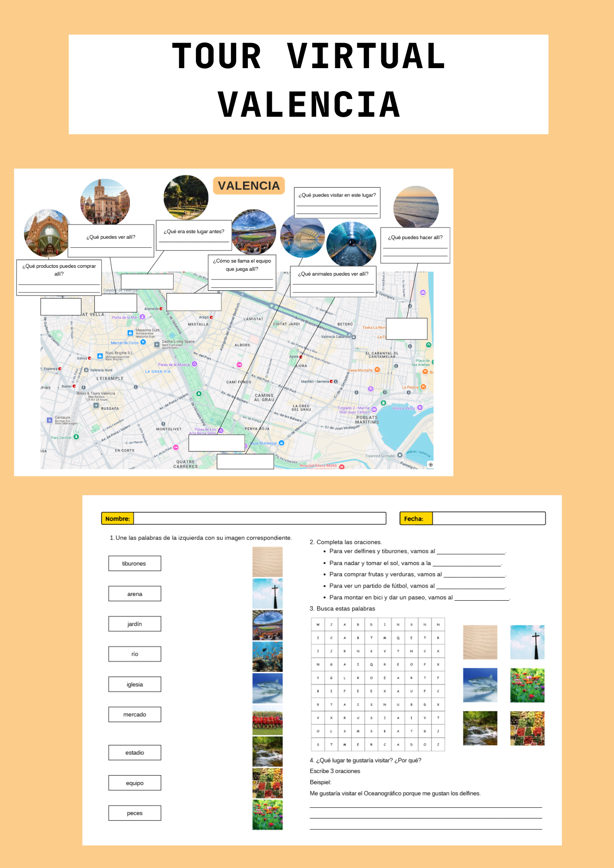Click the 'equipo' word box
This screenshot has height=868, width=614.
[135, 783]
